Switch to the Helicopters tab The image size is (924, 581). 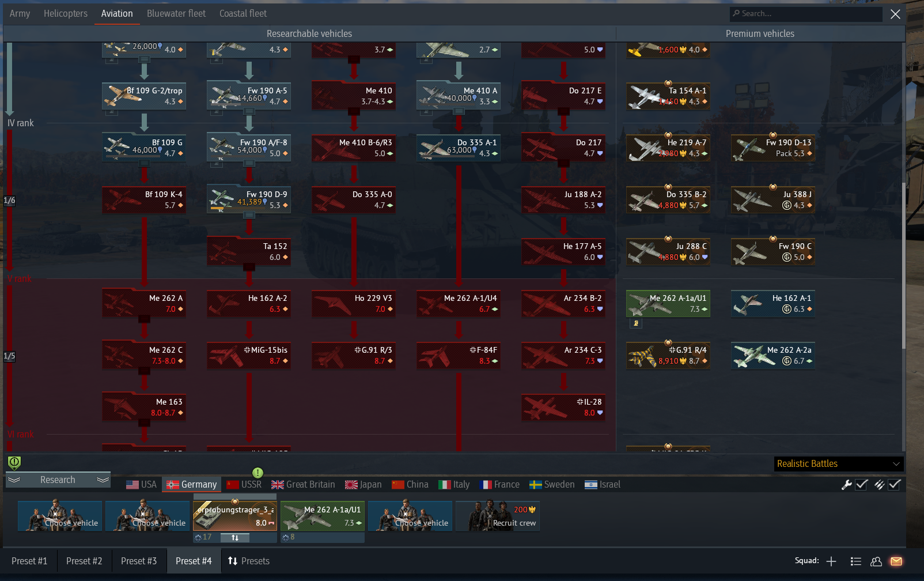point(66,13)
